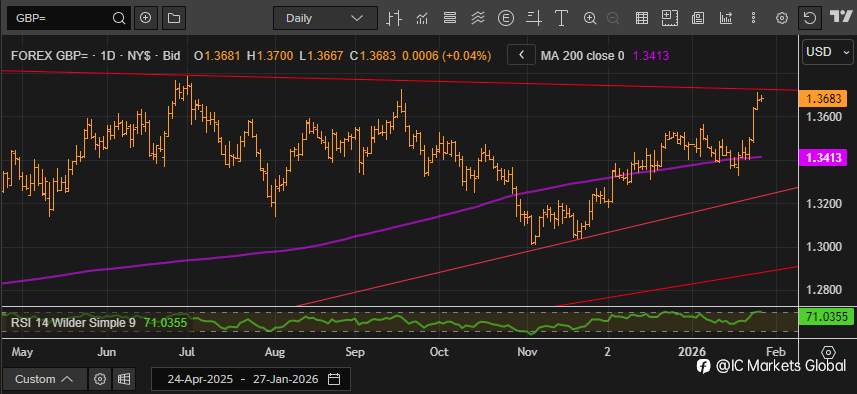857x394 pixels.
Task: Open the three-dot more options menu
Action: pyautogui.click(x=754, y=18)
